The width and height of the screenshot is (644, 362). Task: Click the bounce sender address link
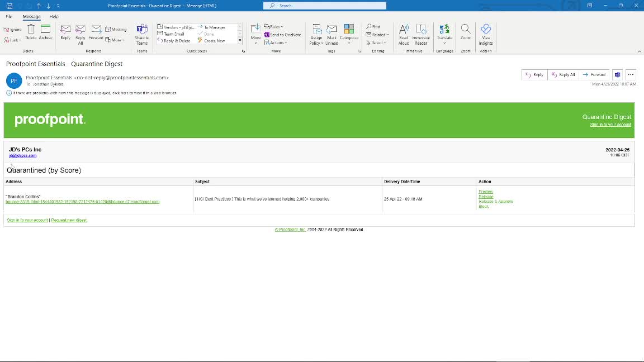click(83, 202)
